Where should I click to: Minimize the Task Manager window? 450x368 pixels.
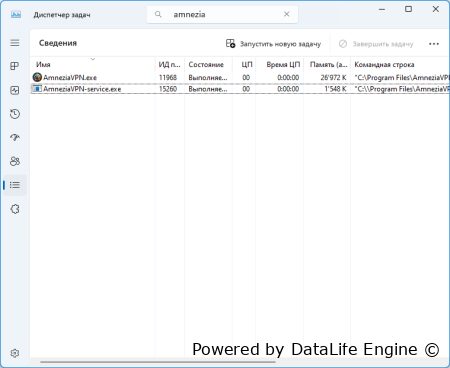click(x=382, y=9)
